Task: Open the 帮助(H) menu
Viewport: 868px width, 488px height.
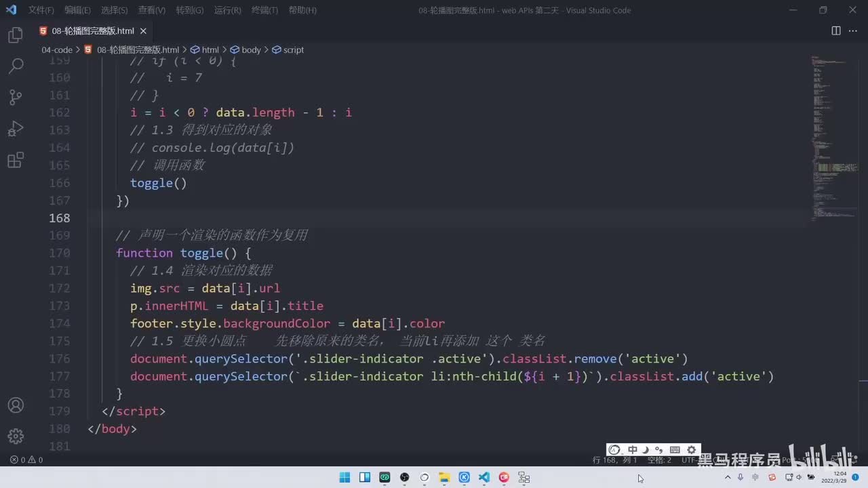Action: [302, 10]
